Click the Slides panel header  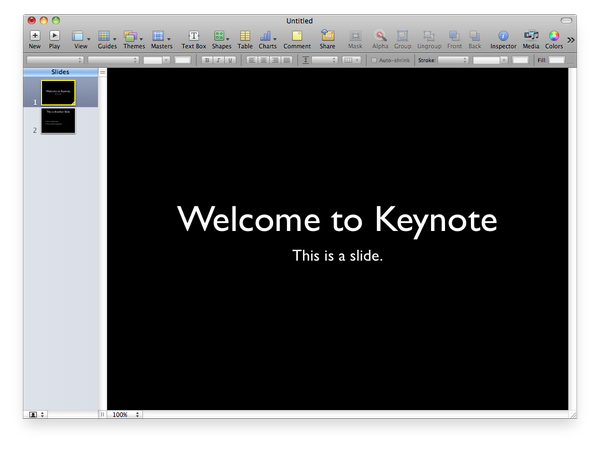[x=60, y=72]
